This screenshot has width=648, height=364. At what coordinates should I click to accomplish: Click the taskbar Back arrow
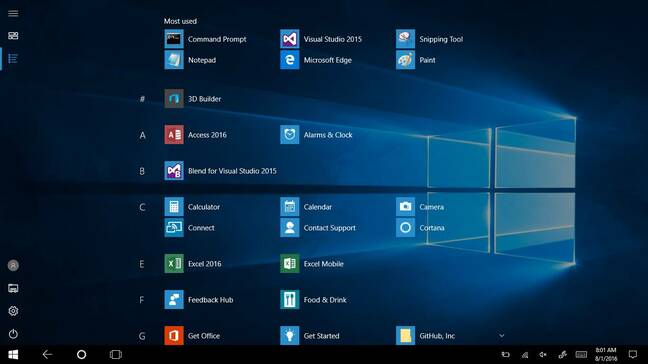pyautogui.click(x=47, y=354)
